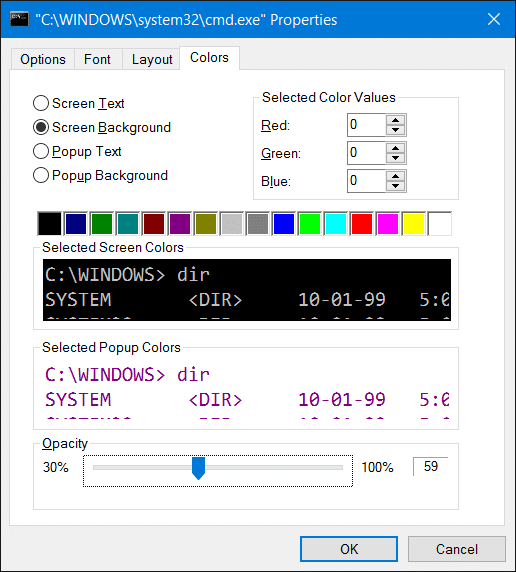This screenshot has height=572, width=516.
Task: Pick the white color swatch
Action: [440, 224]
